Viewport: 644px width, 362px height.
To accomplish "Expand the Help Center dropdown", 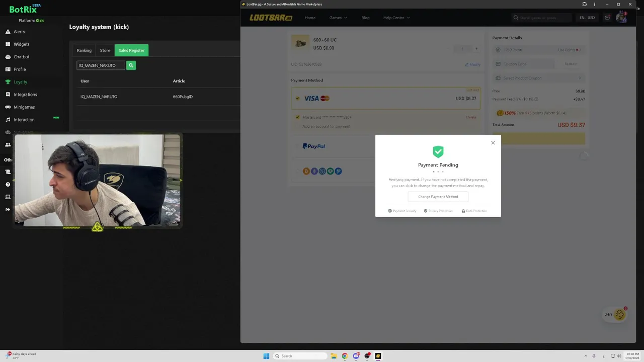I will [396, 18].
